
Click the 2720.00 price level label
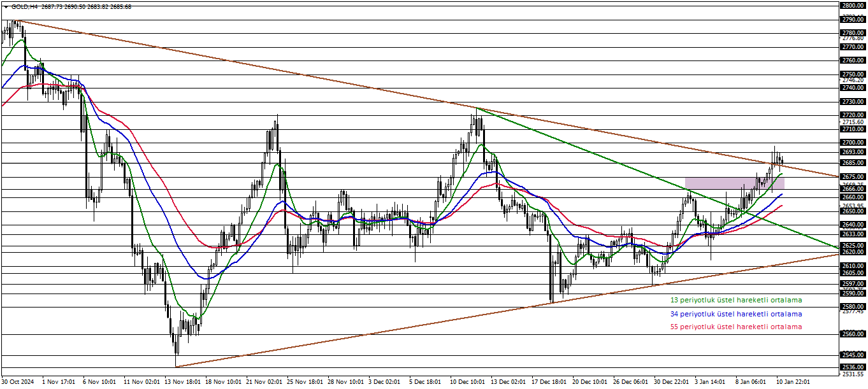coord(852,115)
